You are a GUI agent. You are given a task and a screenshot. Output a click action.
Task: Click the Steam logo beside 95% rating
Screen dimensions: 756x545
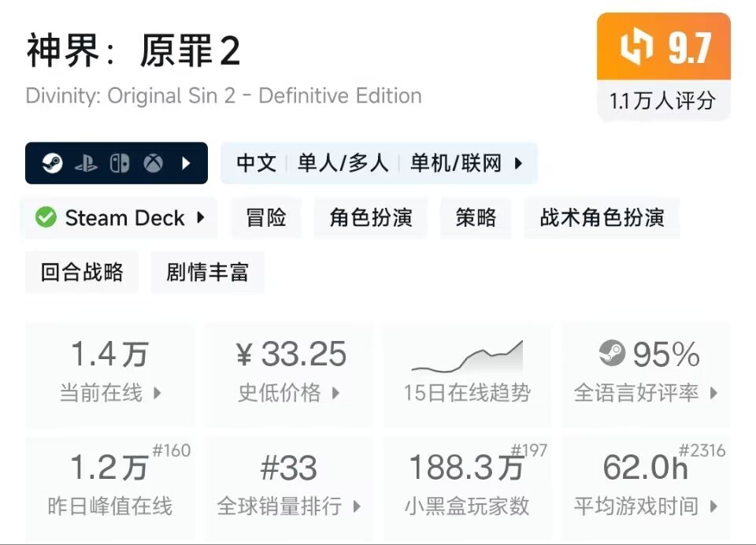(612, 354)
